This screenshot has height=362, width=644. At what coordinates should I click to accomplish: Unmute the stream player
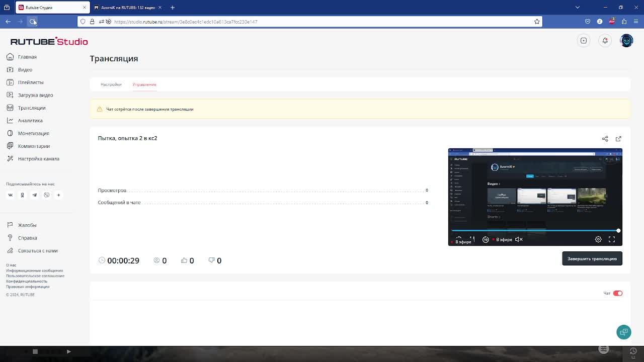(519, 239)
